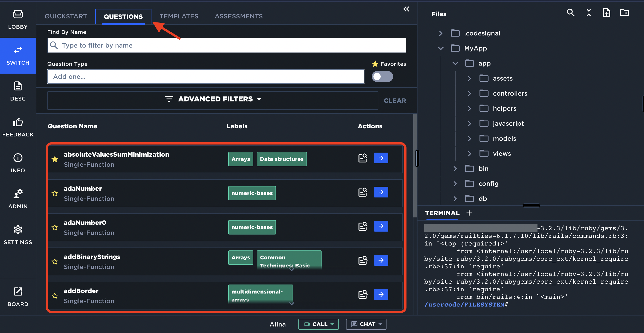Create a new file in Files panel
Image resolution: width=644 pixels, height=333 pixels.
point(607,13)
